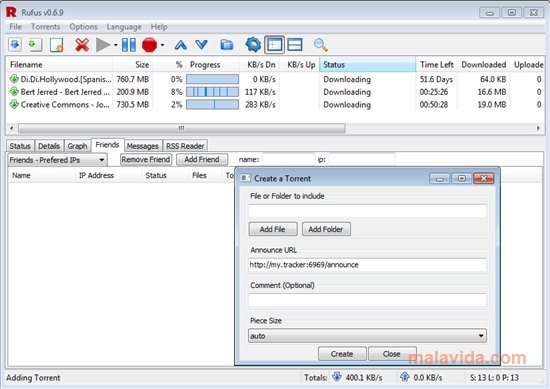Click the create new torrent icon
Viewport: 550px width, 389px height.
coord(57,45)
